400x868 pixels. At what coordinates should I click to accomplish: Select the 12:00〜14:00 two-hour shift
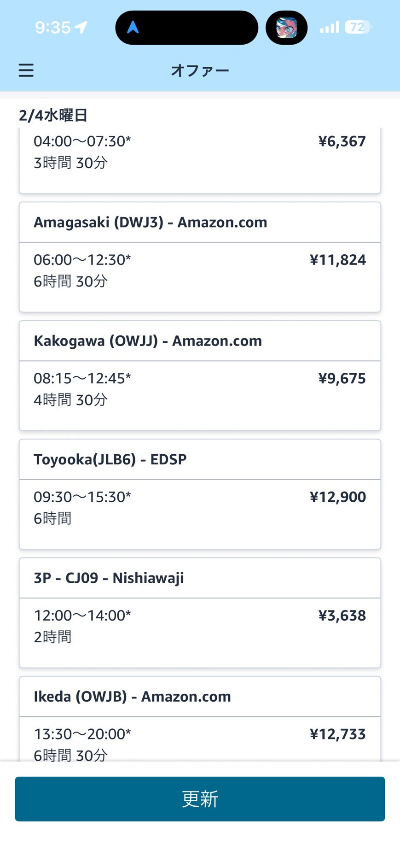82,616
